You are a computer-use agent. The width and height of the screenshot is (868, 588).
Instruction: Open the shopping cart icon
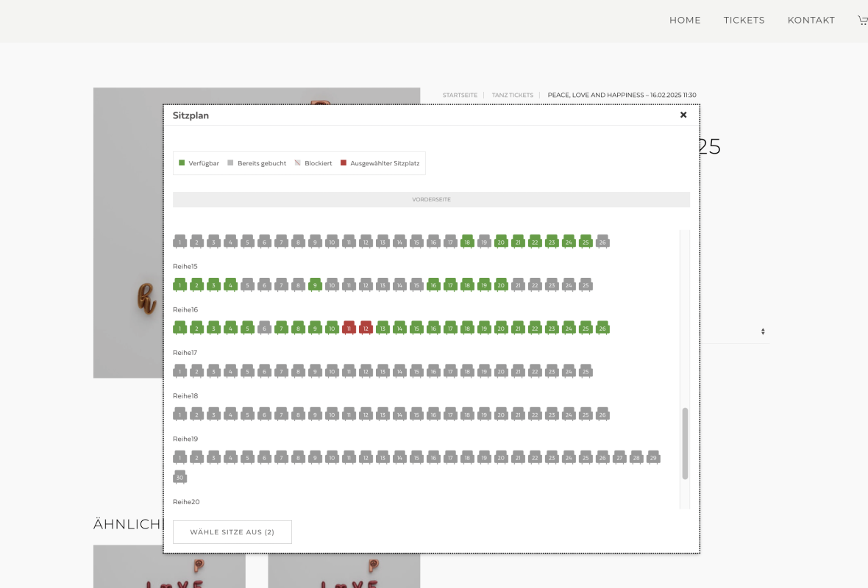click(862, 21)
